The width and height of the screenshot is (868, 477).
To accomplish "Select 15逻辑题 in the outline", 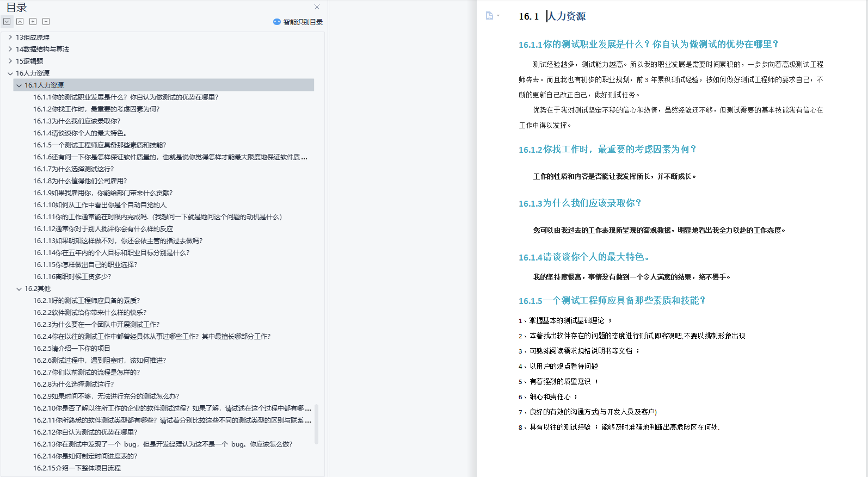I will 29,61.
